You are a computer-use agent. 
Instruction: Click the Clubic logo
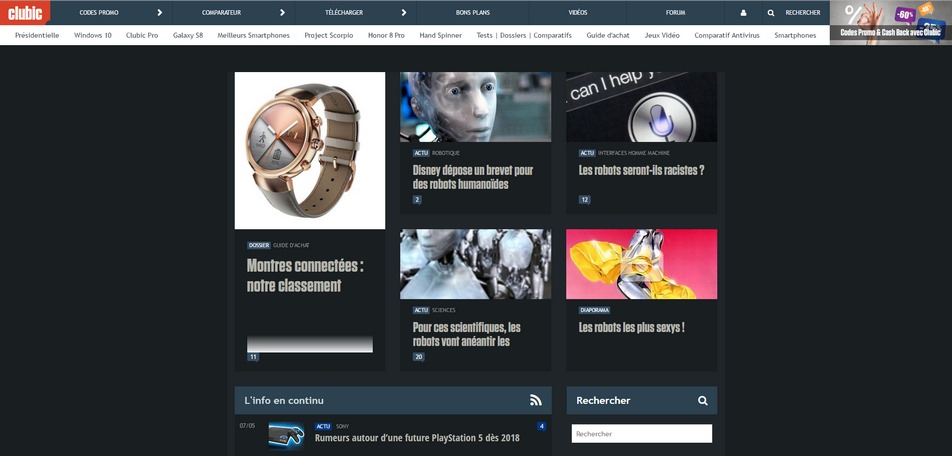click(x=24, y=13)
